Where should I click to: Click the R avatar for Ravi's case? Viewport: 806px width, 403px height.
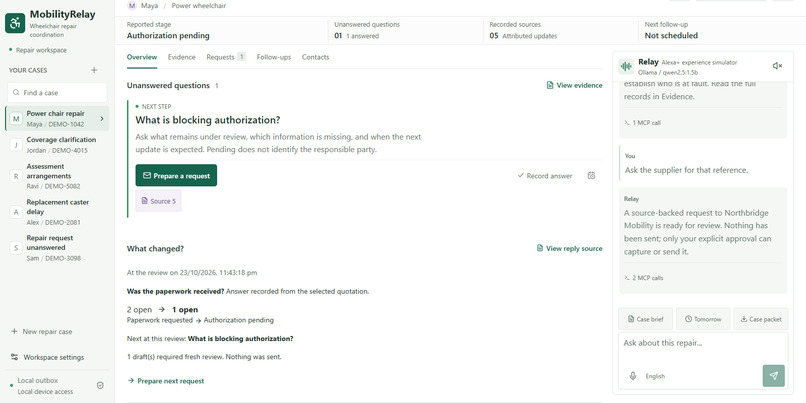click(16, 176)
